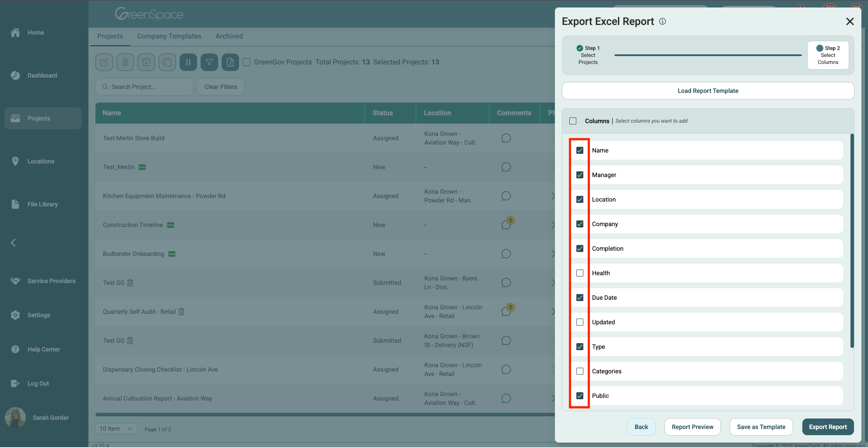Screen dimensions: 868x447
Task: Click the duplicate projects toolbar icon
Action: (167, 62)
